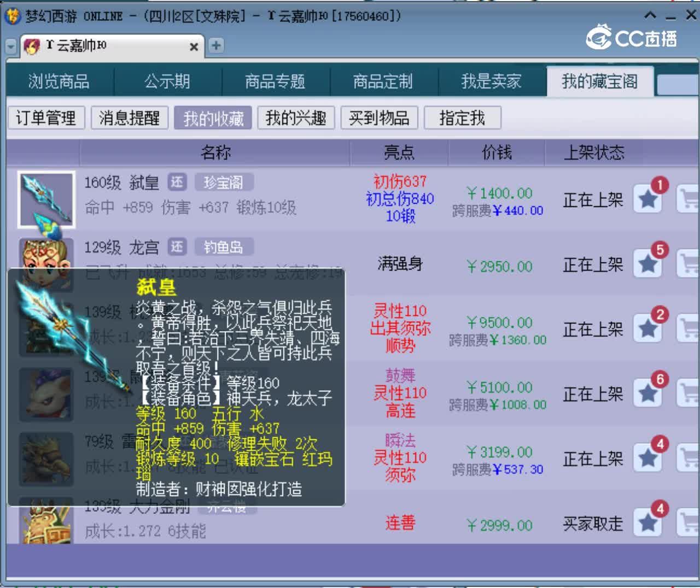Switch to 商品专题 tab
This screenshot has width=700, height=588.
pos(275,81)
